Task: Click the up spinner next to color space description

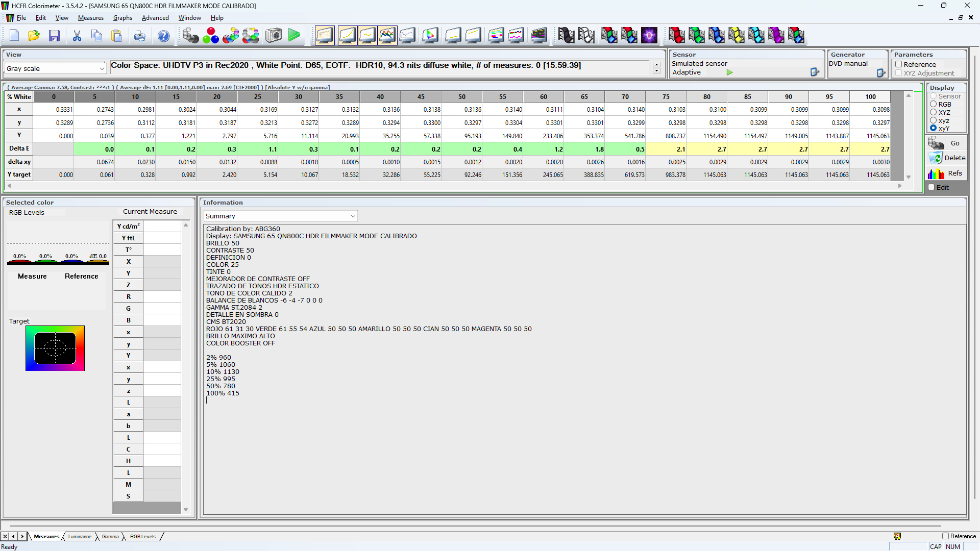Action: coord(656,62)
